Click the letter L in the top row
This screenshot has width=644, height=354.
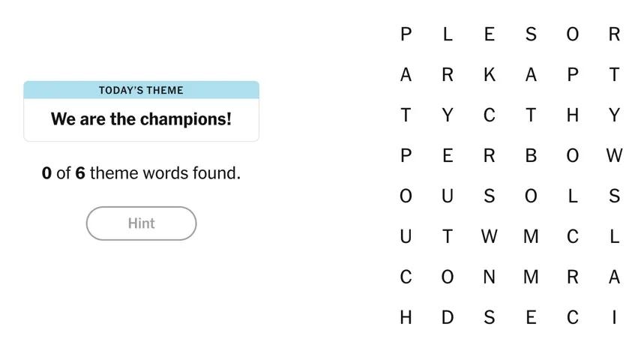[448, 34]
